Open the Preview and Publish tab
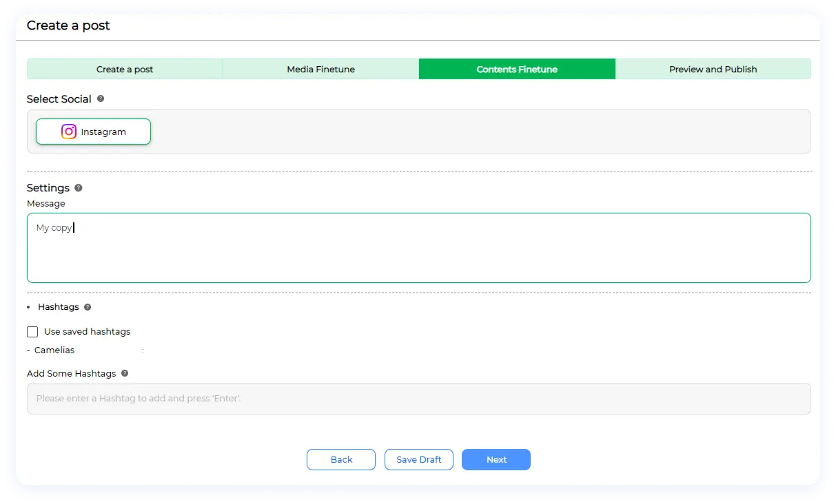836x504 pixels. click(713, 70)
